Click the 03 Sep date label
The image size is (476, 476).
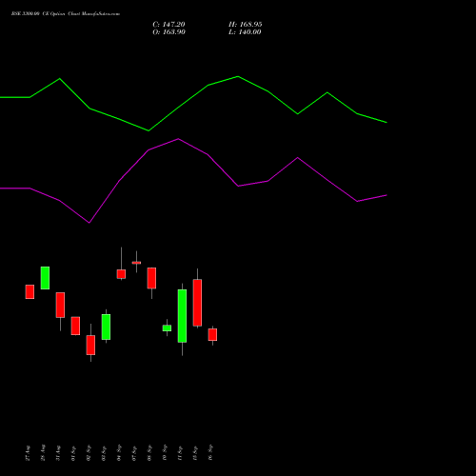[104, 453]
